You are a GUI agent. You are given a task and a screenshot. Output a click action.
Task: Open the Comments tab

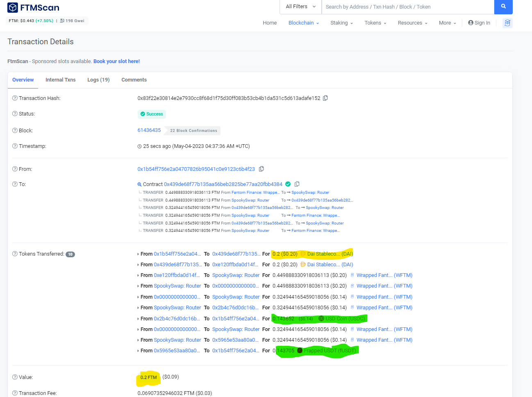click(x=134, y=80)
